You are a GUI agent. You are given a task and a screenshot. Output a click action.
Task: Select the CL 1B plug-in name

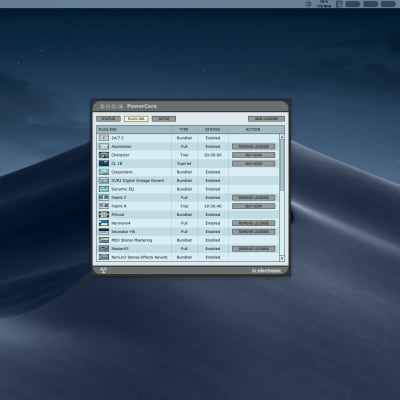pyautogui.click(x=117, y=163)
